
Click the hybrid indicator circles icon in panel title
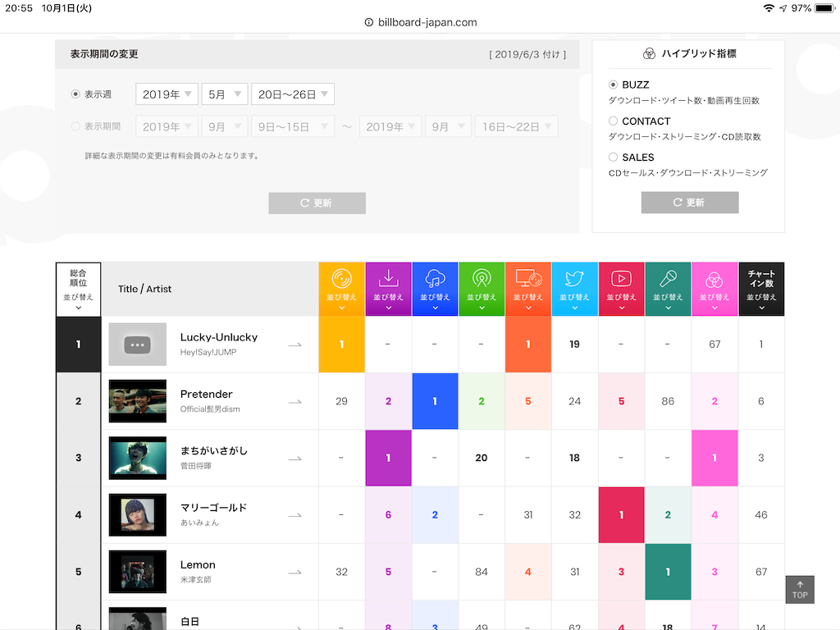(649, 53)
